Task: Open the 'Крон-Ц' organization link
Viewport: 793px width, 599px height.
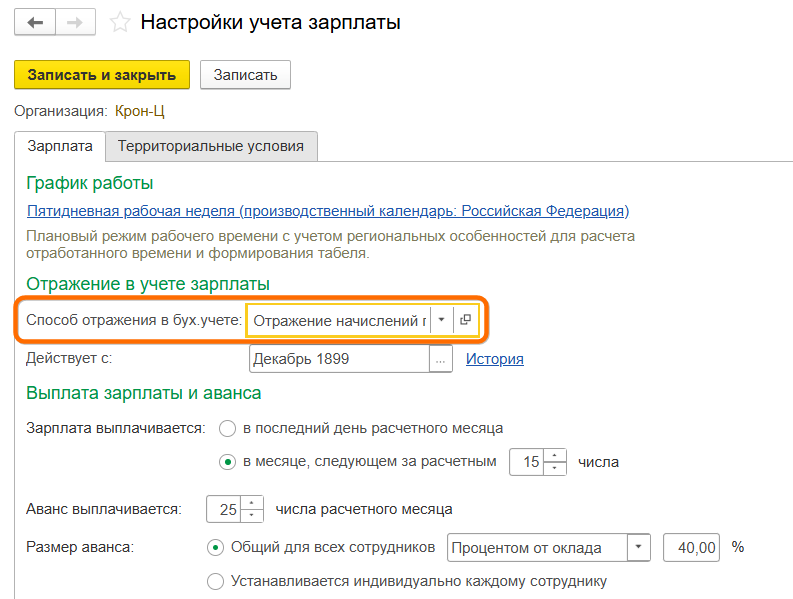Action: pyautogui.click(x=140, y=111)
